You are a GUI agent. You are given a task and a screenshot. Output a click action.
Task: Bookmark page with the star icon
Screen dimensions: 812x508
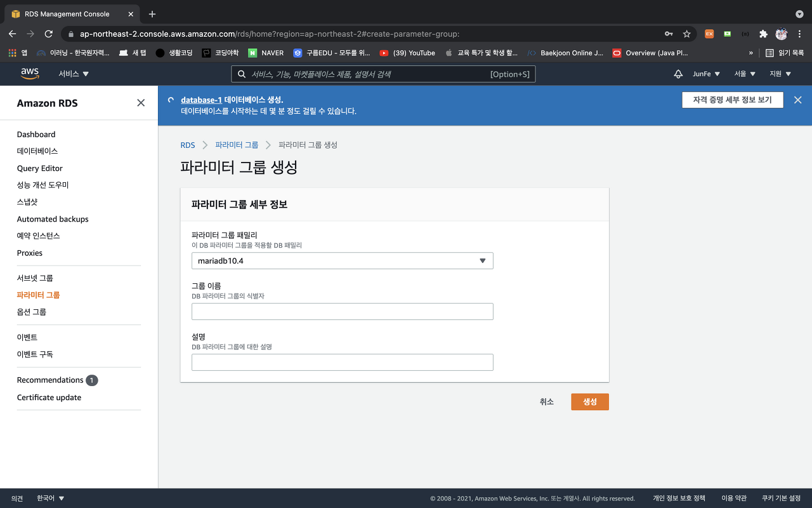pyautogui.click(x=686, y=34)
